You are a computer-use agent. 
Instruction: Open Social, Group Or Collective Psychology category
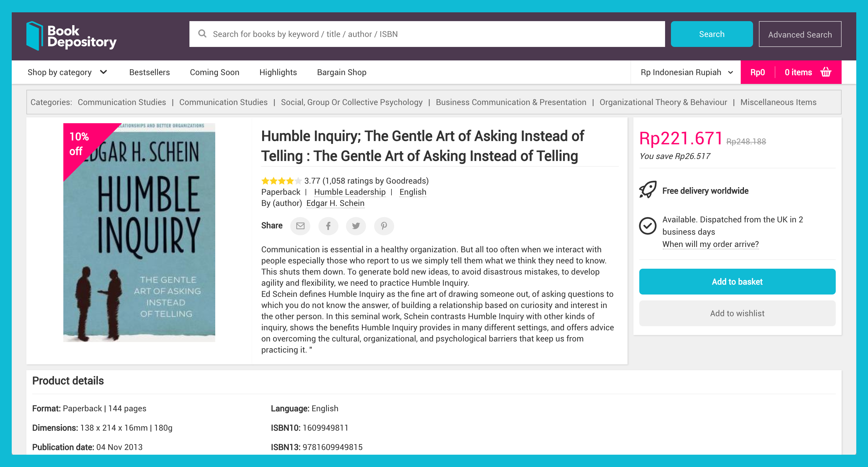tap(351, 102)
